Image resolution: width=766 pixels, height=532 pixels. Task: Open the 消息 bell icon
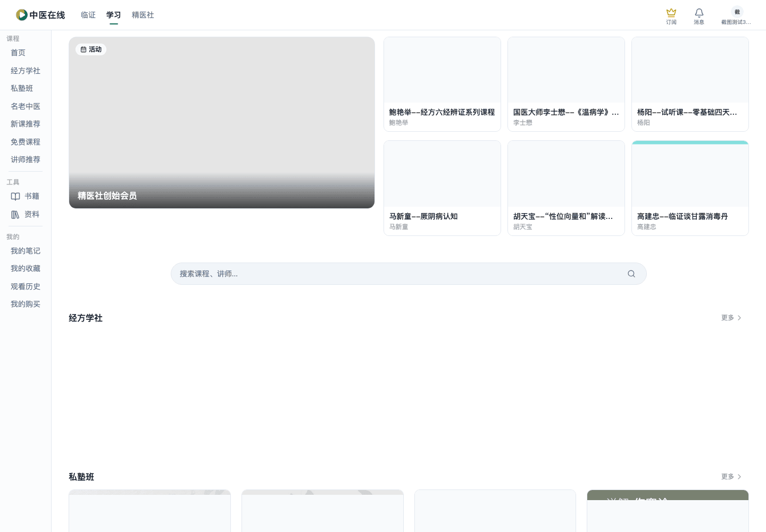699,13
